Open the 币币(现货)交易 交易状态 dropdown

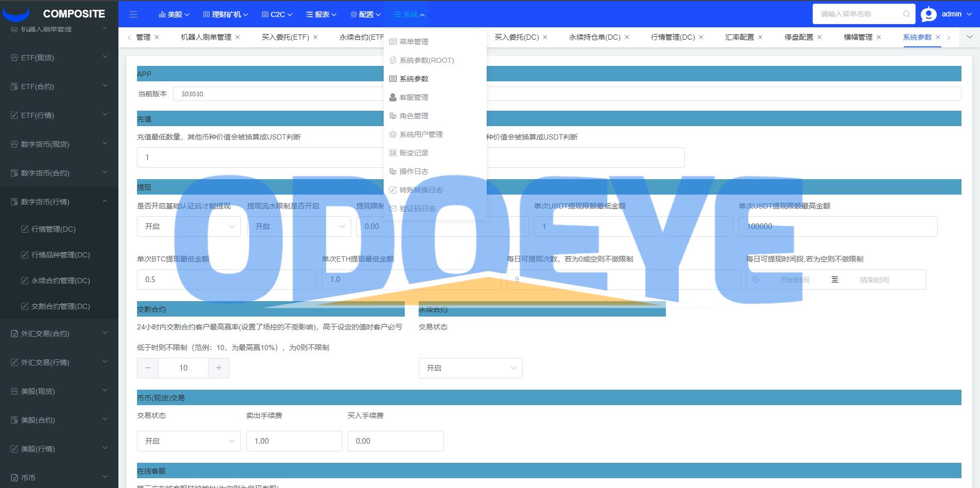pos(189,441)
